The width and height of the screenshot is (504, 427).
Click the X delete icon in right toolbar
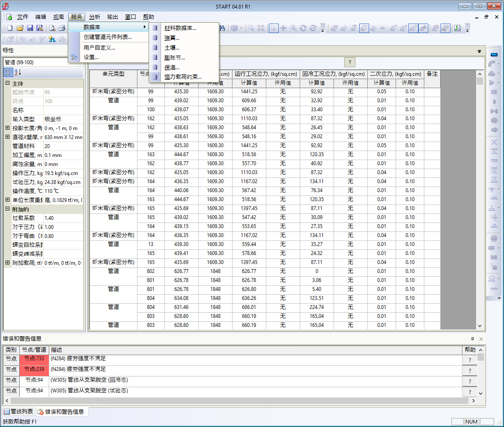click(x=494, y=142)
